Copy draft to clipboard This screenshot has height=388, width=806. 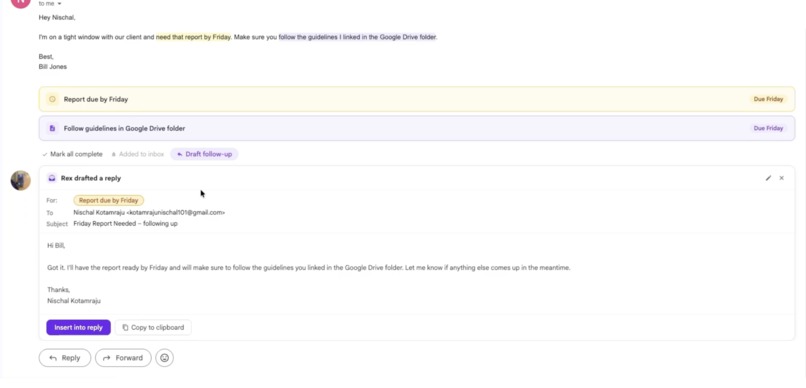(x=153, y=327)
